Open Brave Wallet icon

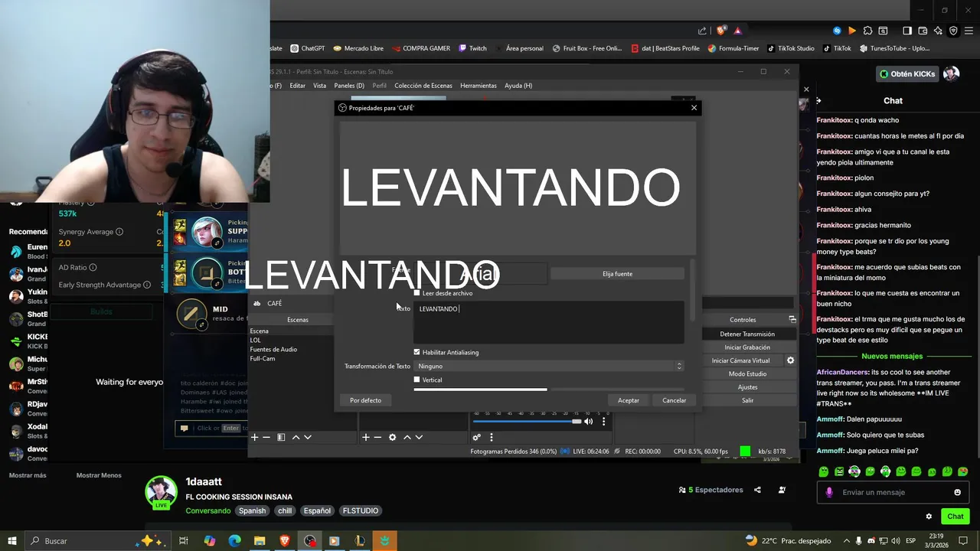pos(923,31)
